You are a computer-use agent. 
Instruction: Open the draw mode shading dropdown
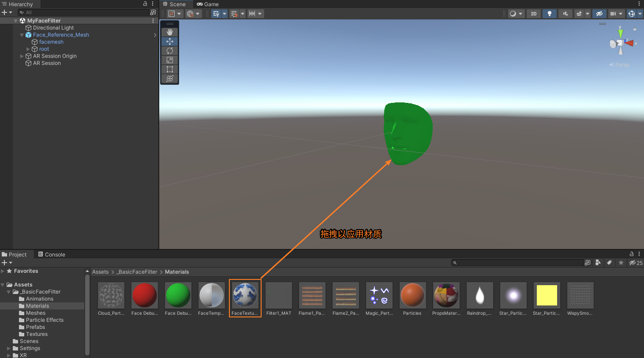516,14
